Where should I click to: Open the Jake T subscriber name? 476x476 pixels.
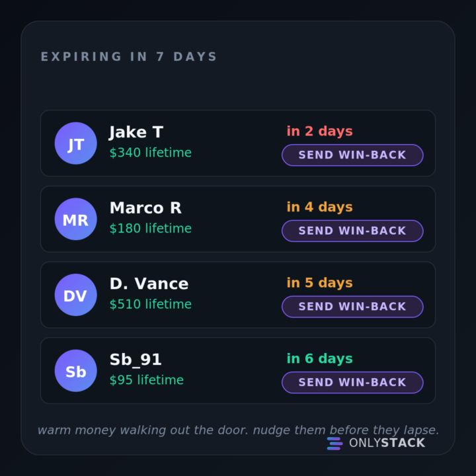coord(136,132)
